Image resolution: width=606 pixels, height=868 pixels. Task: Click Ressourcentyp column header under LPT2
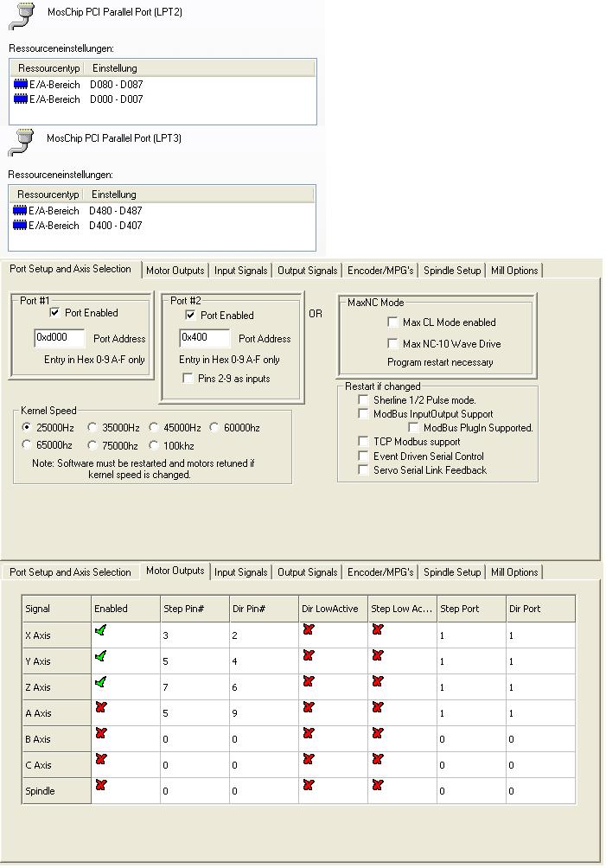[x=48, y=68]
